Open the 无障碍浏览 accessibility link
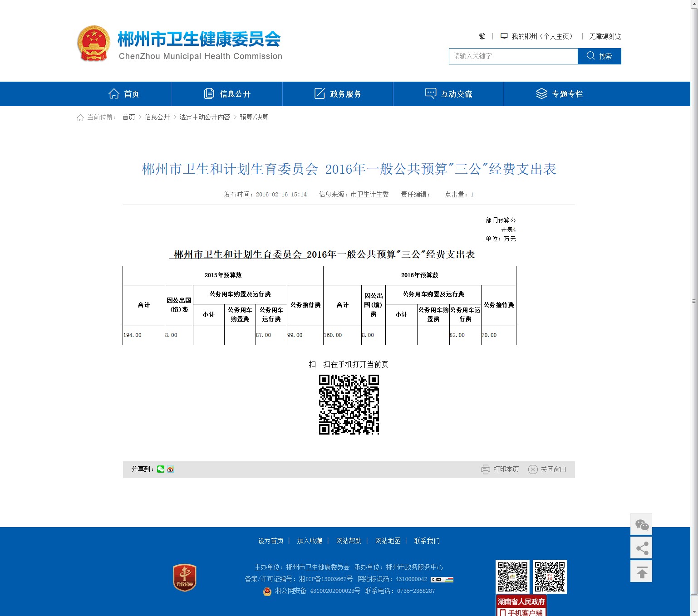Image resolution: width=698 pixels, height=616 pixels. coord(605,36)
